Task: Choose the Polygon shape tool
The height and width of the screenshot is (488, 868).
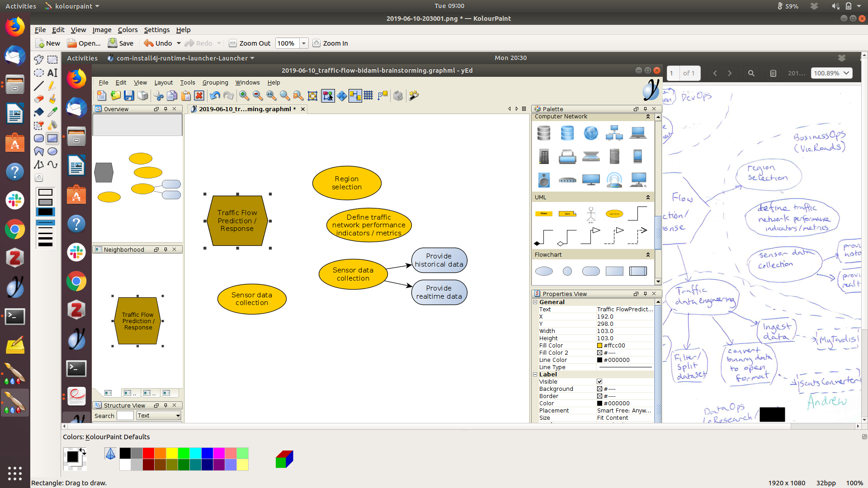Action: [39, 151]
